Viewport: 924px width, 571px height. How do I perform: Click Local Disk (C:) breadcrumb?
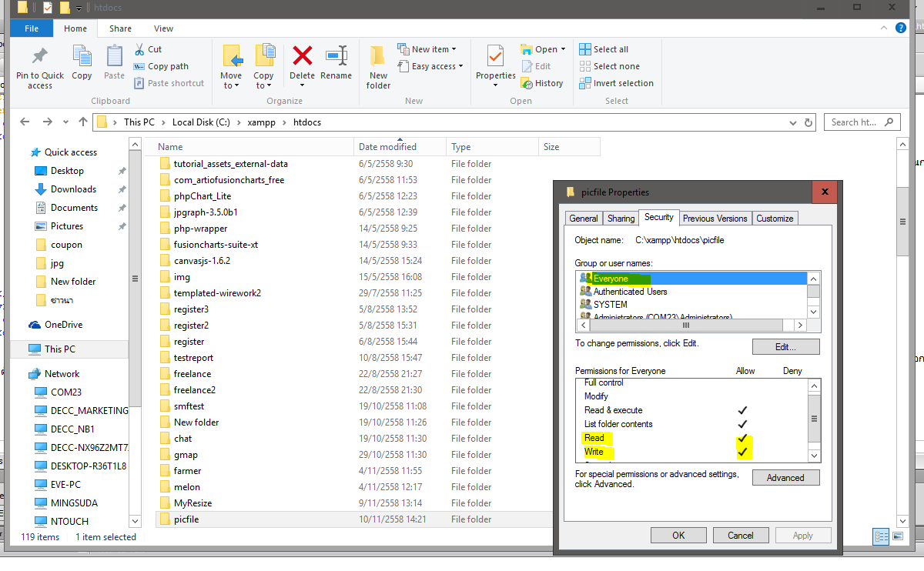[x=201, y=122]
